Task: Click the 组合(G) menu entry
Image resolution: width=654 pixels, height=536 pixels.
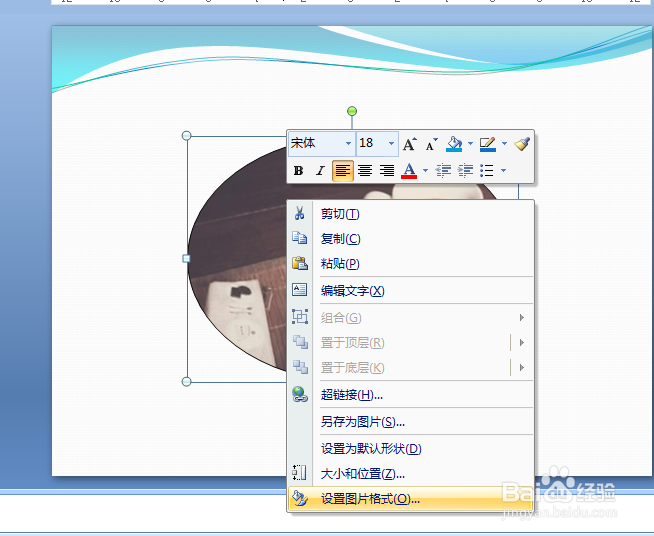Action: coord(410,317)
